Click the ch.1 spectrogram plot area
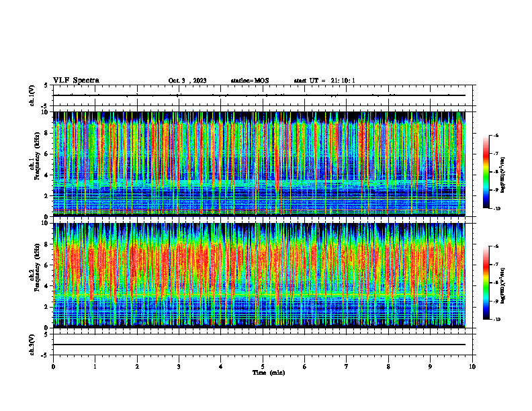 click(x=259, y=164)
